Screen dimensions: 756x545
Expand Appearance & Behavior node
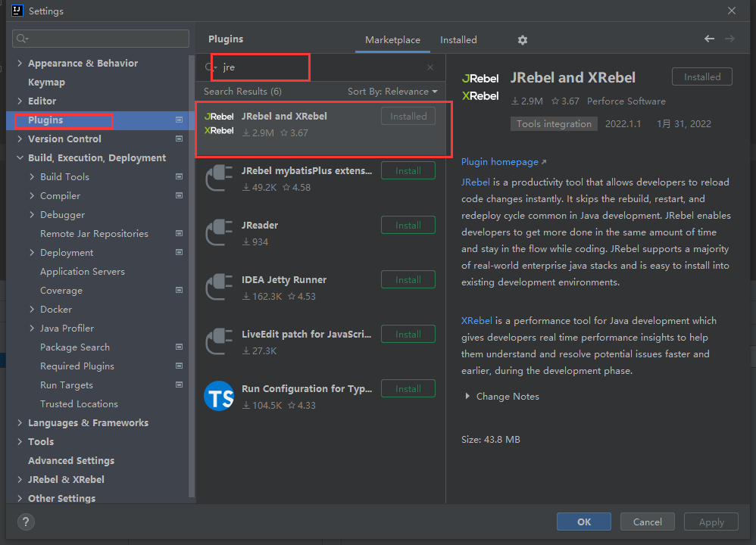[20, 63]
